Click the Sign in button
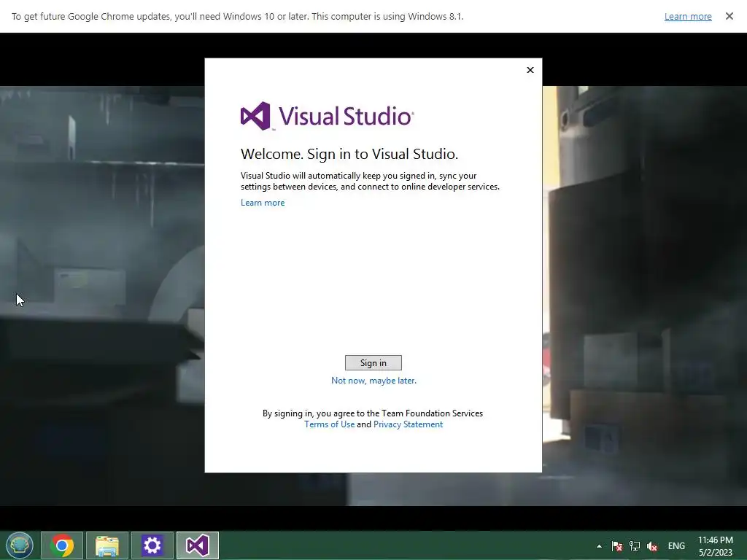This screenshot has width=747, height=560. pyautogui.click(x=373, y=363)
